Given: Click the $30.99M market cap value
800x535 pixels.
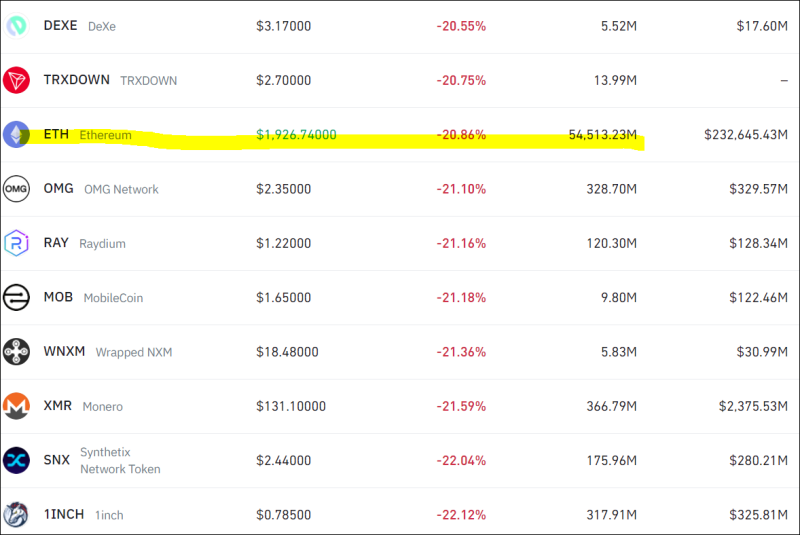Looking at the screenshot, I should (x=762, y=352).
